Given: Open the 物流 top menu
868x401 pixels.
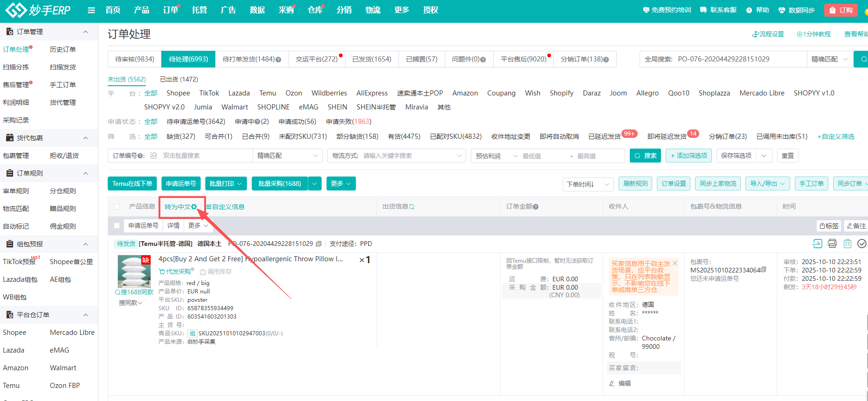Looking at the screenshot, I should [x=373, y=10].
